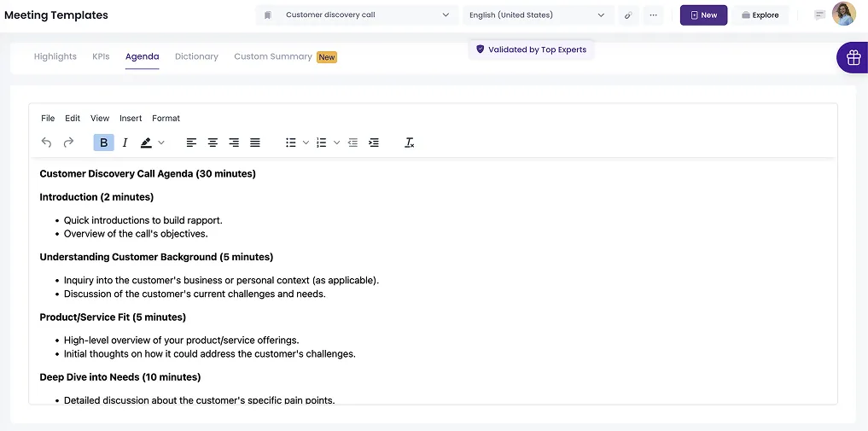Open the Customer discovery call template dropdown

tap(357, 15)
